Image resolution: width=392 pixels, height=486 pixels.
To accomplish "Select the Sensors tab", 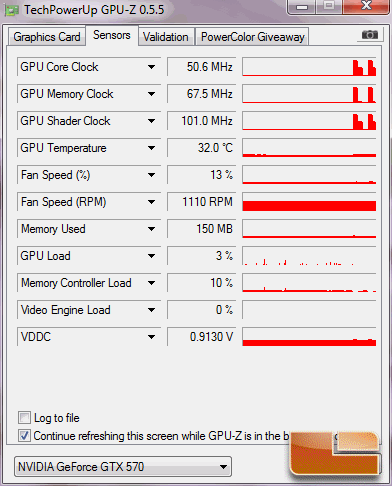I will [112, 35].
